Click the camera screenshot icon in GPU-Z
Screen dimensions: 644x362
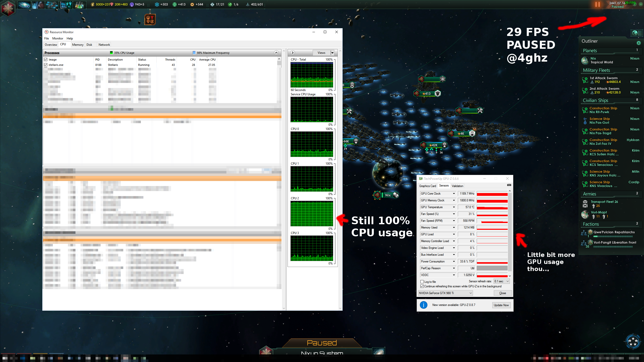509,185
